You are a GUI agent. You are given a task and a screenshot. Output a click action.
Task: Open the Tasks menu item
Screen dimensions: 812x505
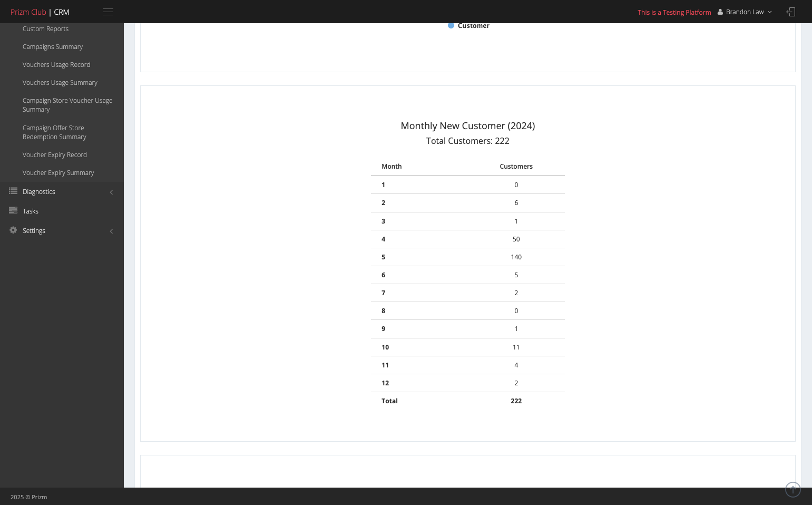[x=31, y=211]
